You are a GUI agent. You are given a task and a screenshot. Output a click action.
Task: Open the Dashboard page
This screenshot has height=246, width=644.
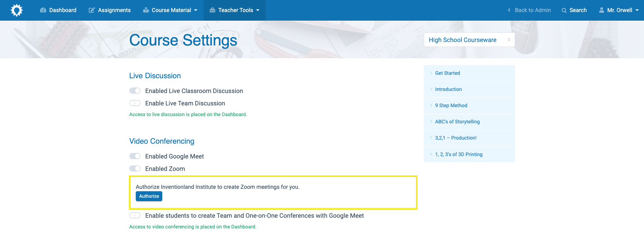point(58,10)
